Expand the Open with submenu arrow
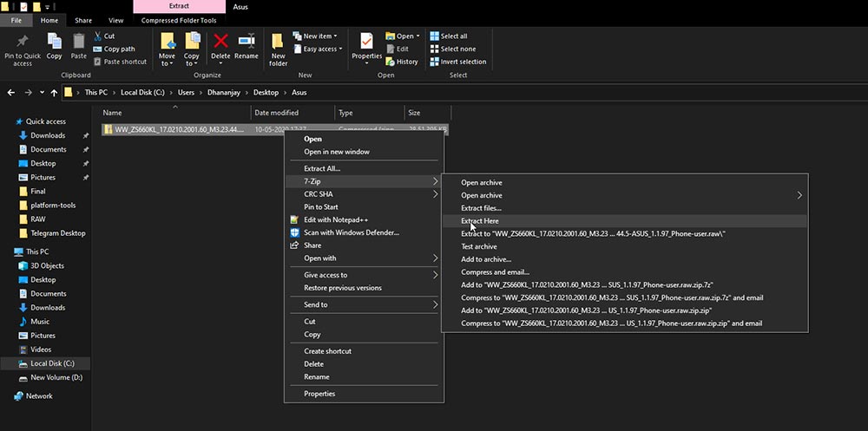868x431 pixels. point(435,258)
